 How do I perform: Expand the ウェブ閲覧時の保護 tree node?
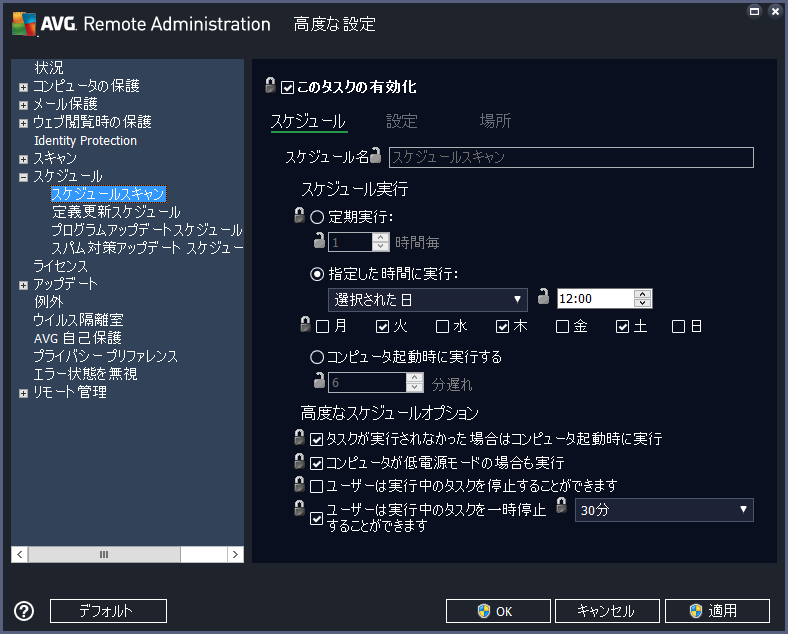23,124
